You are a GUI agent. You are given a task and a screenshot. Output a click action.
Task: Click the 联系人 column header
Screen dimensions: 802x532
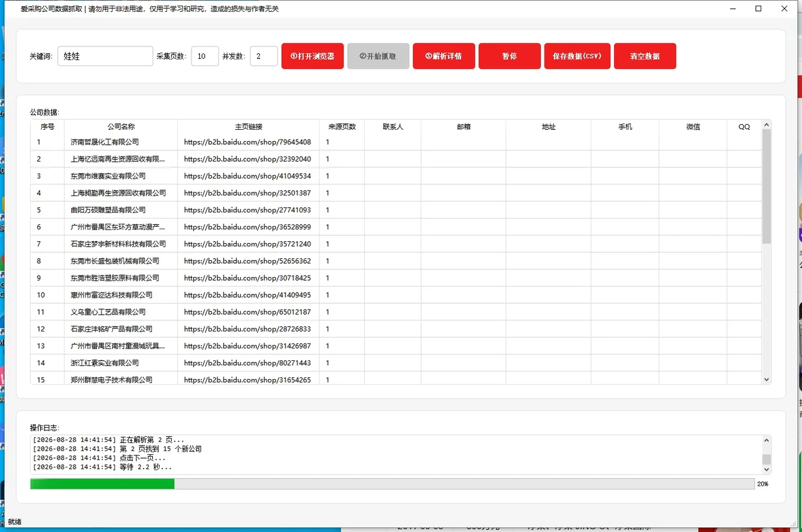pos(393,127)
